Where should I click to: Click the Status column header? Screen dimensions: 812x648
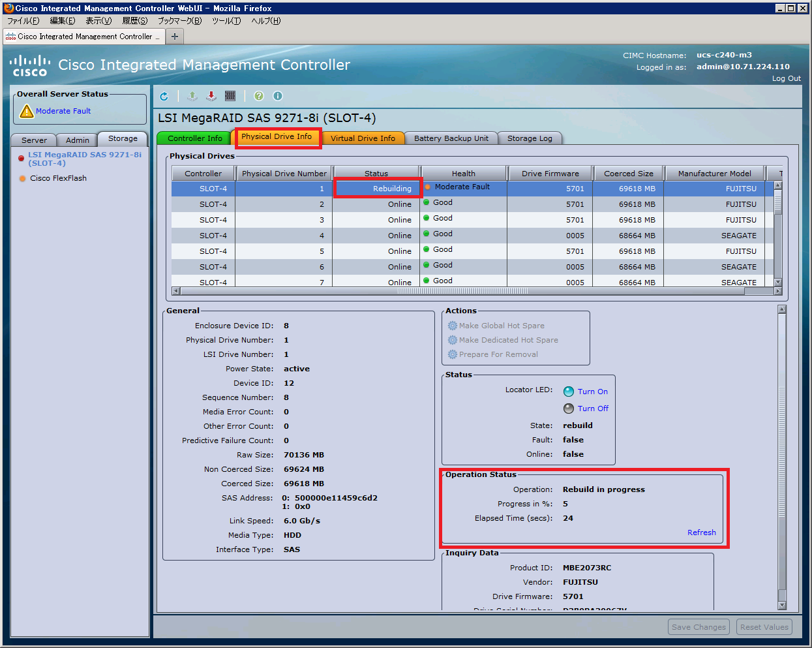pyautogui.click(x=376, y=174)
